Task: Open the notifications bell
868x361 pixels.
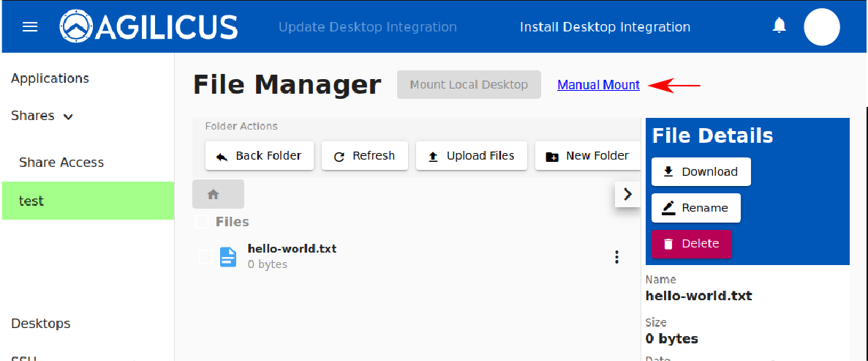Action: pos(780,26)
